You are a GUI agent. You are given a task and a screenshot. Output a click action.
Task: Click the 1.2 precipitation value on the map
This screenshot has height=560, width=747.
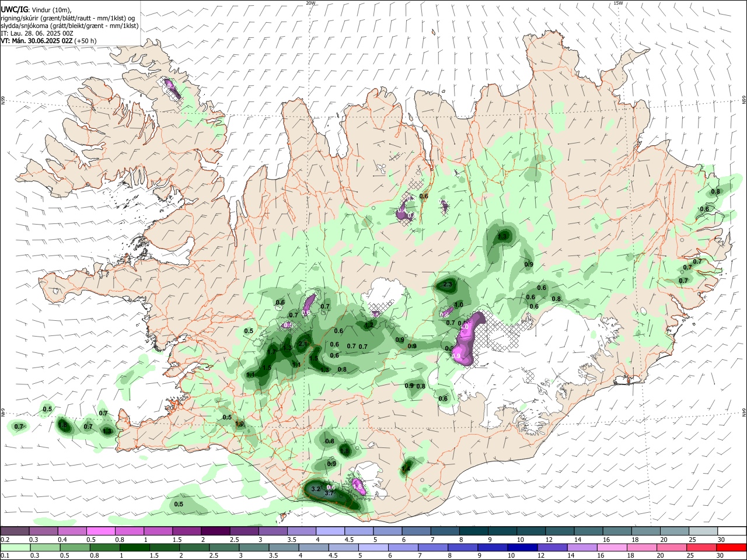pyautogui.click(x=369, y=325)
